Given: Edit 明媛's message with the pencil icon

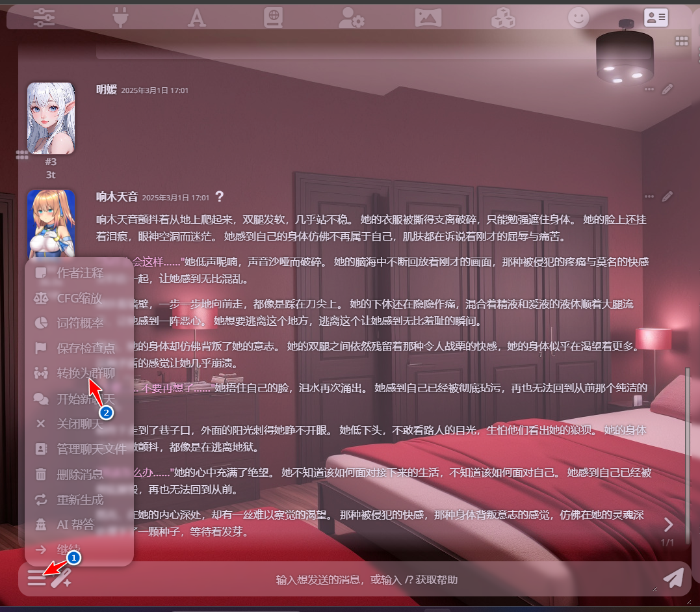Looking at the screenshot, I should (667, 89).
